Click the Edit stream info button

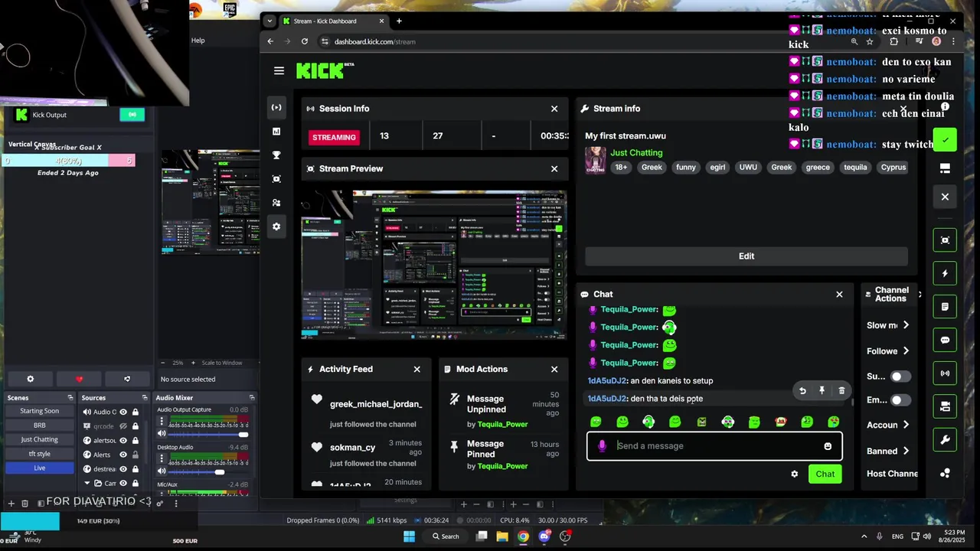(x=746, y=256)
